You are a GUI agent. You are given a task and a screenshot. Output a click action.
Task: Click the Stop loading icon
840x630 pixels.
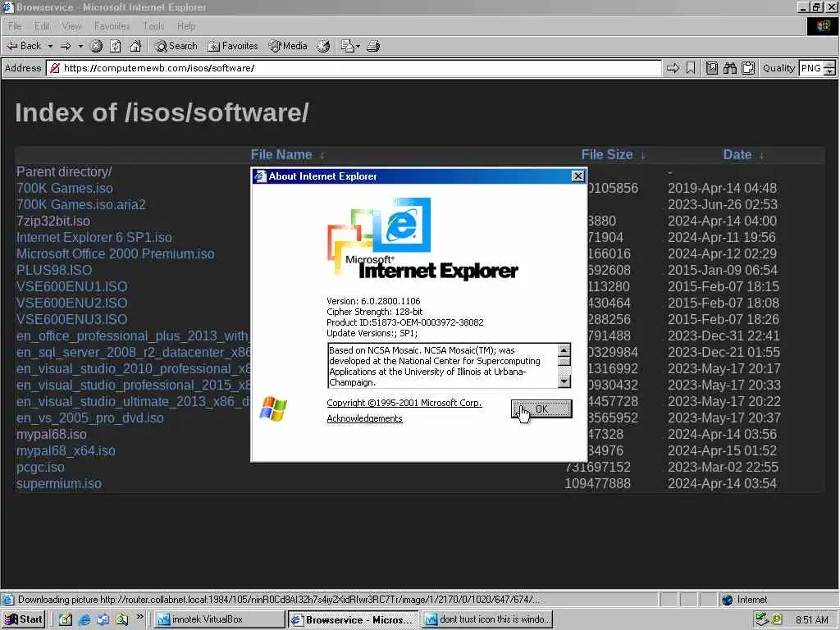[x=96, y=46]
